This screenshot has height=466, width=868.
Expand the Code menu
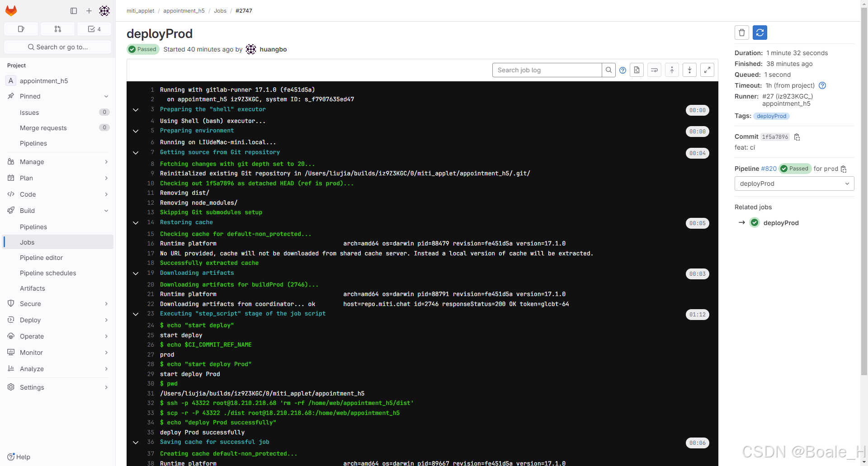tap(58, 194)
